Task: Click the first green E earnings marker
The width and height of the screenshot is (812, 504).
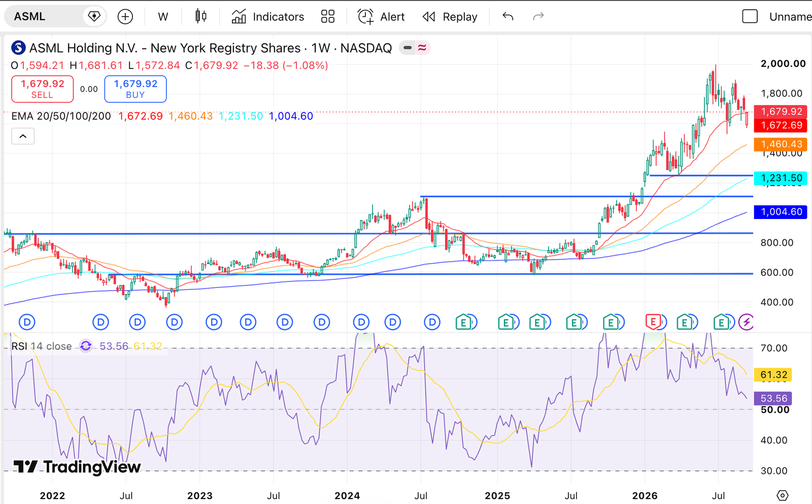Action: (x=463, y=321)
